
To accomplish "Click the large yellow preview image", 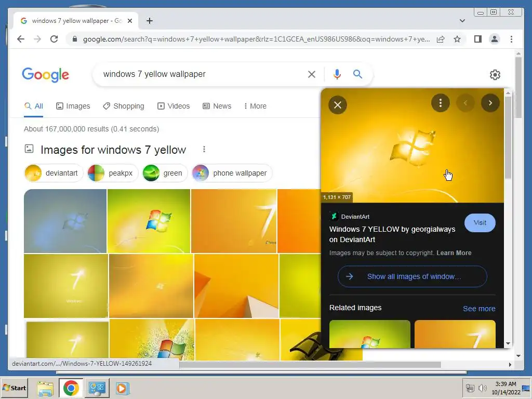I will (412, 146).
